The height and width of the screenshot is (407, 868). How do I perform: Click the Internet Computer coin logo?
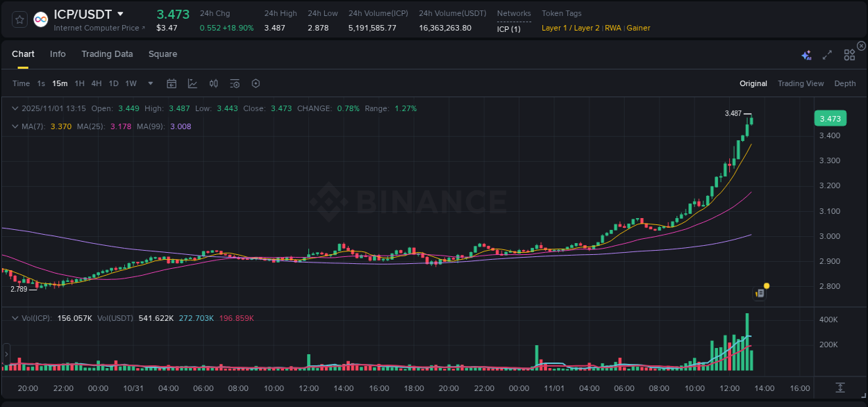tap(40, 19)
